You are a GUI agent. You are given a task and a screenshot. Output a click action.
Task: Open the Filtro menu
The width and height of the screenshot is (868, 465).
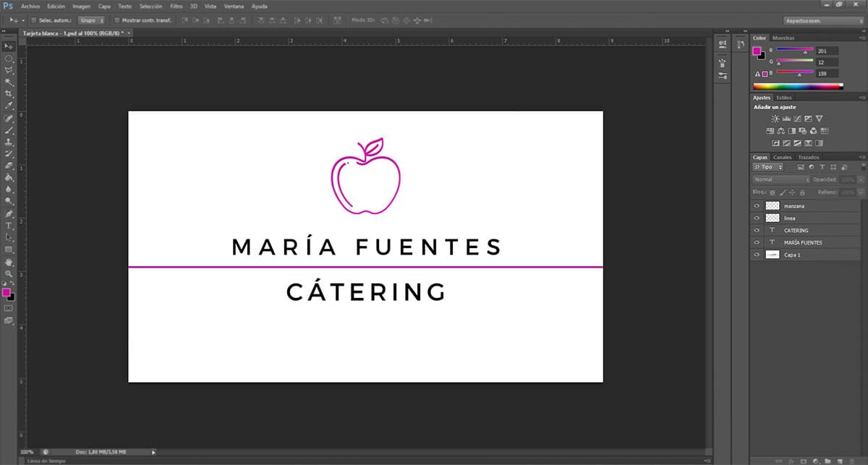[176, 6]
